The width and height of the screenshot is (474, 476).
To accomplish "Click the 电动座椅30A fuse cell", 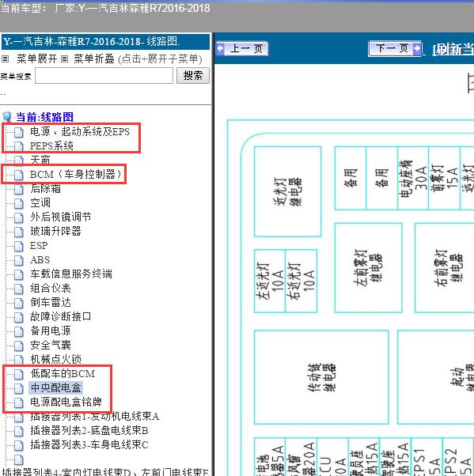I will coord(413,178).
